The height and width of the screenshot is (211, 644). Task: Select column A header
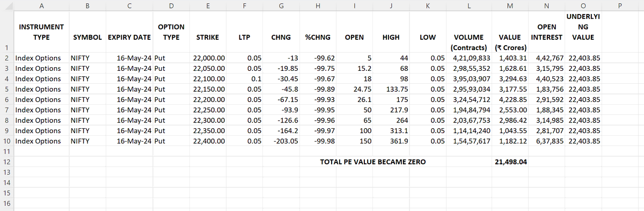(41, 6)
